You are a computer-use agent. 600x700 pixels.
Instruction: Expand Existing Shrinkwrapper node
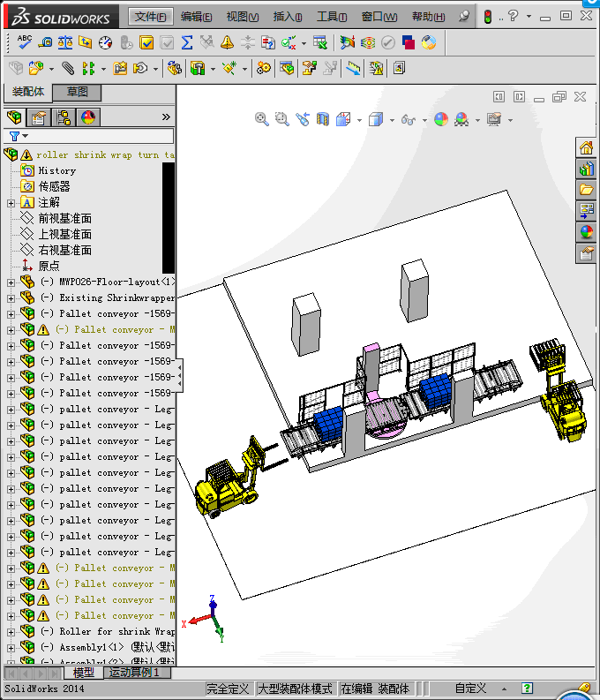pyautogui.click(x=11, y=298)
